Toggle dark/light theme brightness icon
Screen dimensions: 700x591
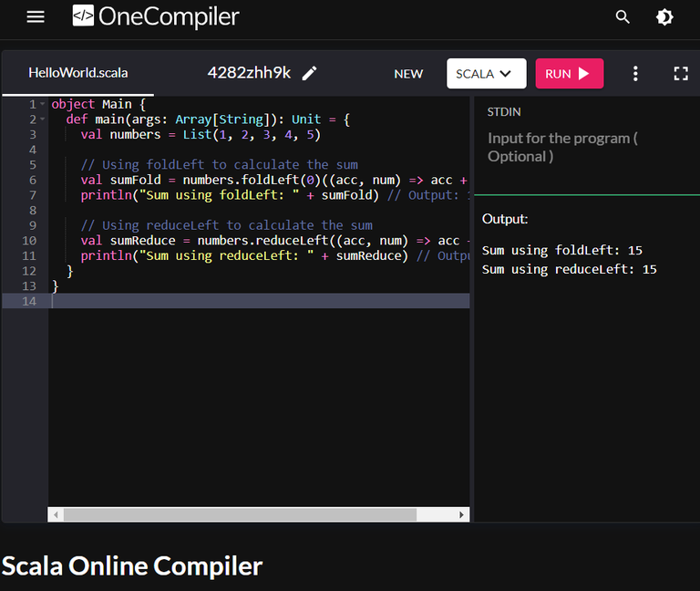click(x=664, y=17)
